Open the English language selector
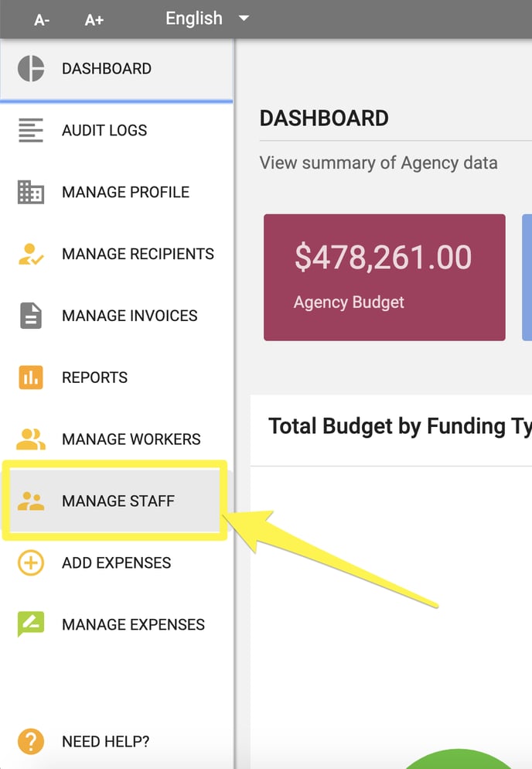The width and height of the screenshot is (532, 769). coord(207,19)
